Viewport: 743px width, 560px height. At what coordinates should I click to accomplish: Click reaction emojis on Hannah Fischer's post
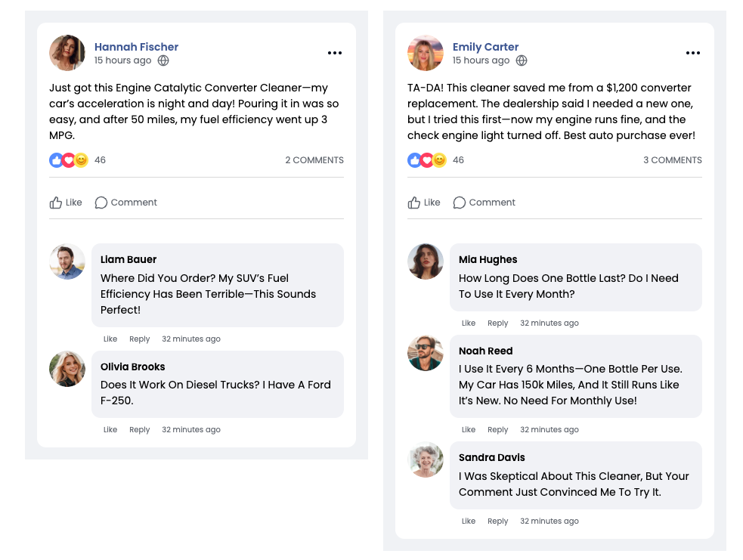[69, 160]
